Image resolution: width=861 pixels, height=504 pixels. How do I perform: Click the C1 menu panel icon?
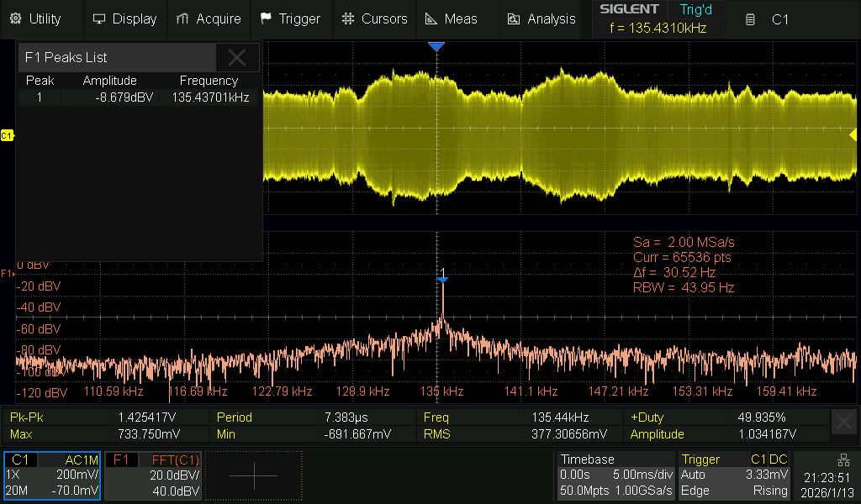coord(749,20)
